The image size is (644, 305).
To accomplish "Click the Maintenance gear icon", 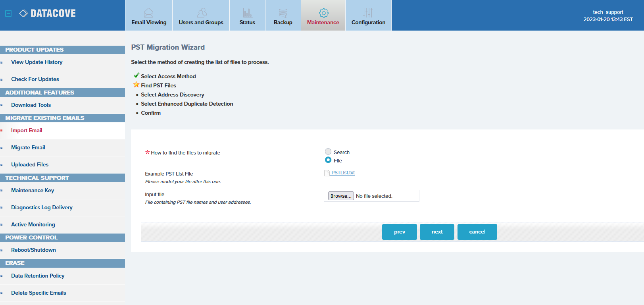I will (x=323, y=13).
